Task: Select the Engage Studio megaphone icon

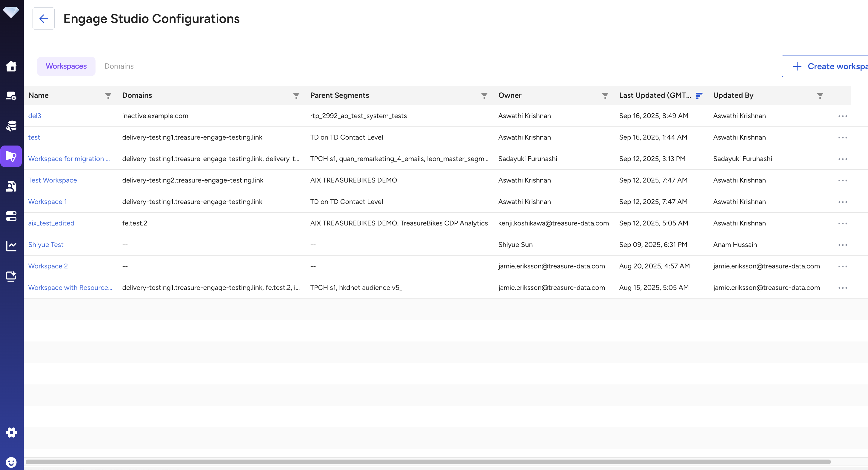Action: click(x=11, y=156)
